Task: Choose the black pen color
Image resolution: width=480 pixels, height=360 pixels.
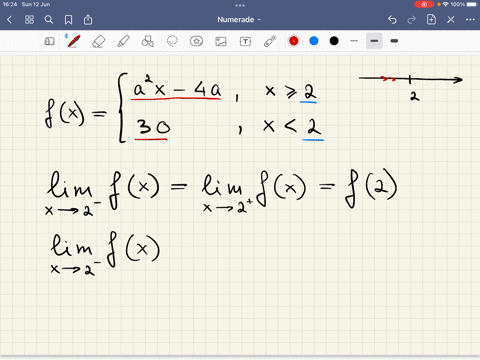Action: (x=334, y=41)
